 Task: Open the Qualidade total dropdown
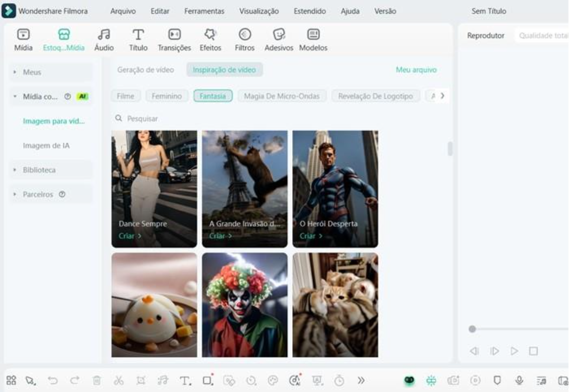[x=542, y=36]
